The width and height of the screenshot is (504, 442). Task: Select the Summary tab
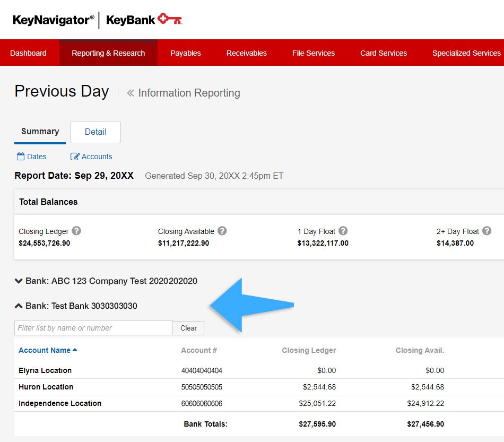click(40, 132)
